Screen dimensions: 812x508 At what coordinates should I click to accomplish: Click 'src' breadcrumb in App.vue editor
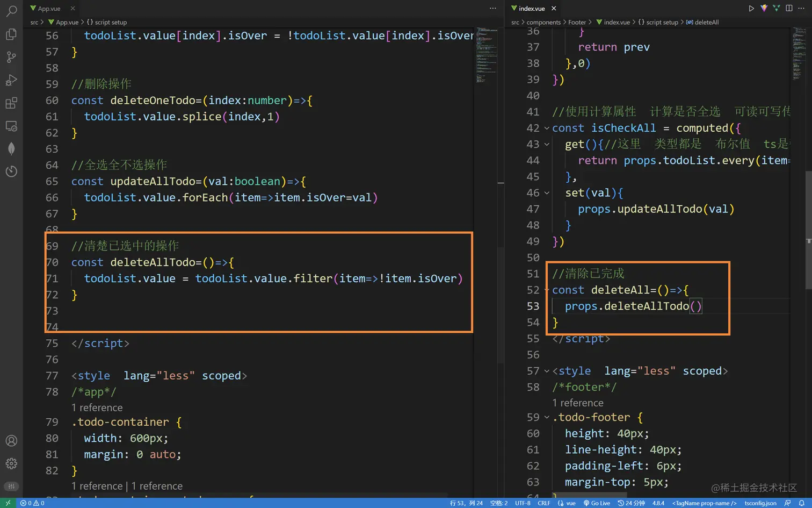[34, 22]
